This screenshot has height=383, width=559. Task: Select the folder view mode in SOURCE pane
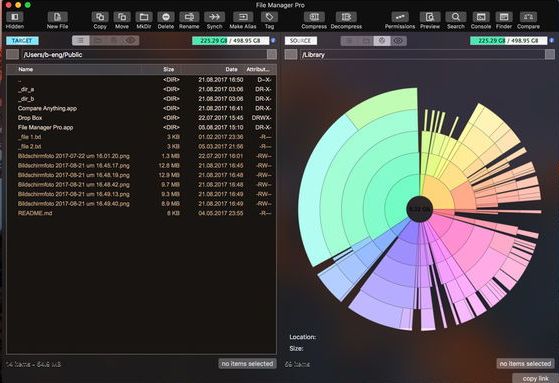coord(365,41)
